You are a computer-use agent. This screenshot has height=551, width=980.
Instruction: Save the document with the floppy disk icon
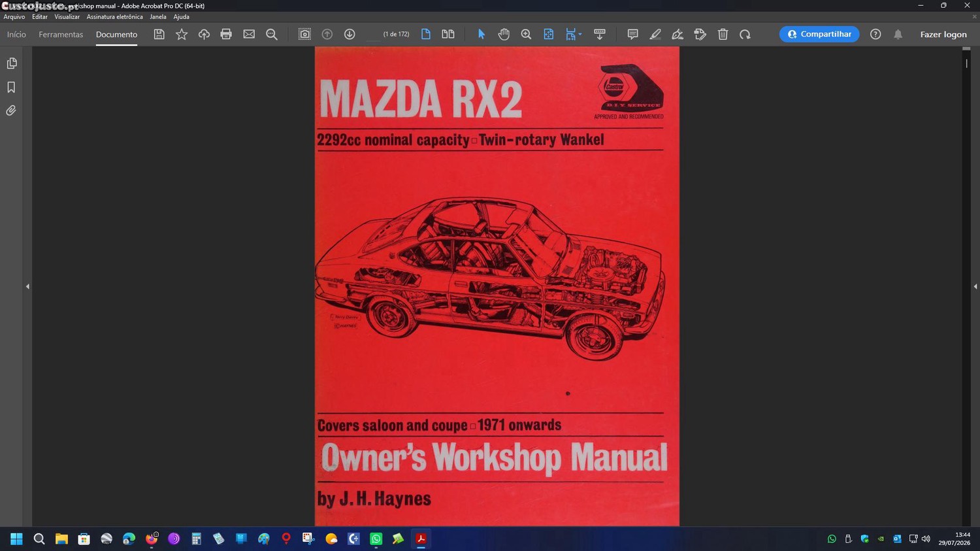159,34
